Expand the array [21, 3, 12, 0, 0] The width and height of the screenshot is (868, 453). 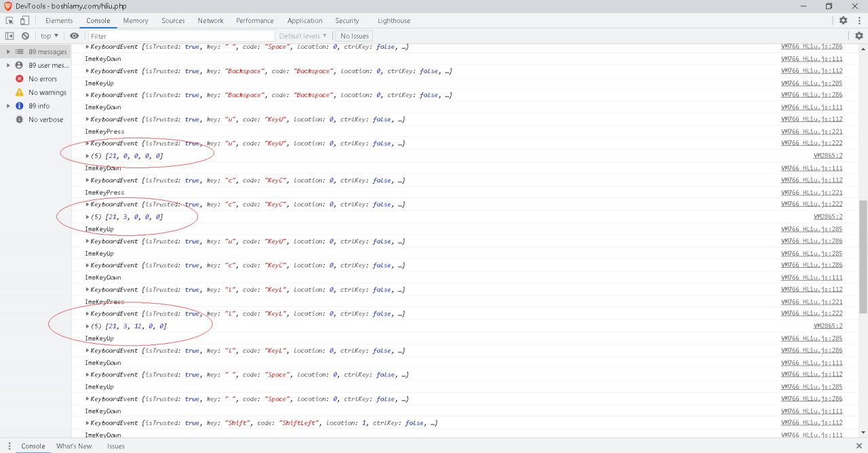coord(88,326)
